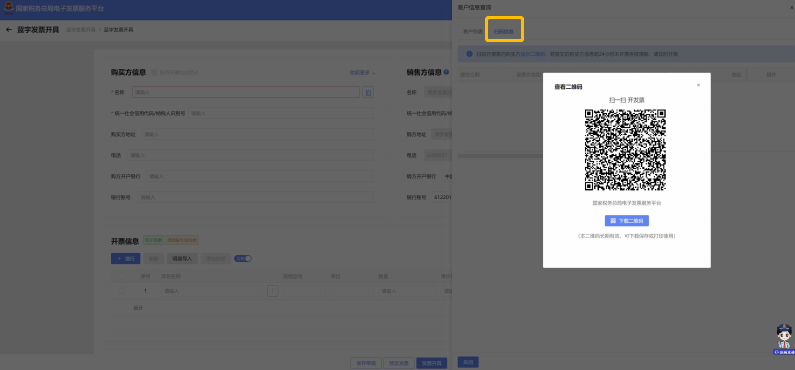The width and height of the screenshot is (795, 370).
Task: Click the 发票开具 issue button at the bottom
Action: tap(432, 363)
